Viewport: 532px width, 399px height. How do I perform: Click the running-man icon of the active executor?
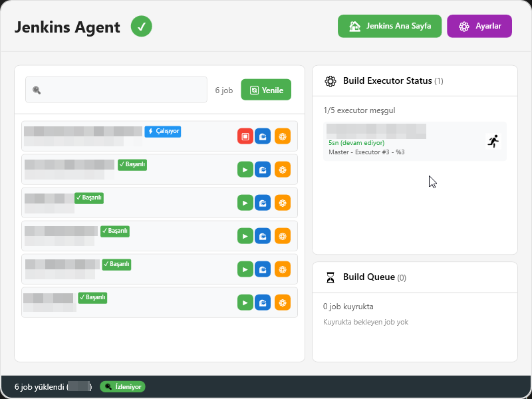point(493,141)
